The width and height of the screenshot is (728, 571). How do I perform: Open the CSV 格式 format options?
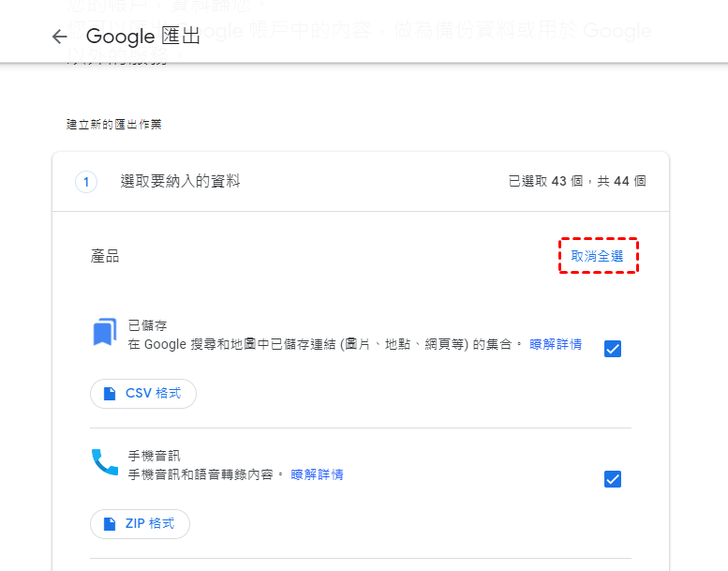pyautogui.click(x=143, y=394)
